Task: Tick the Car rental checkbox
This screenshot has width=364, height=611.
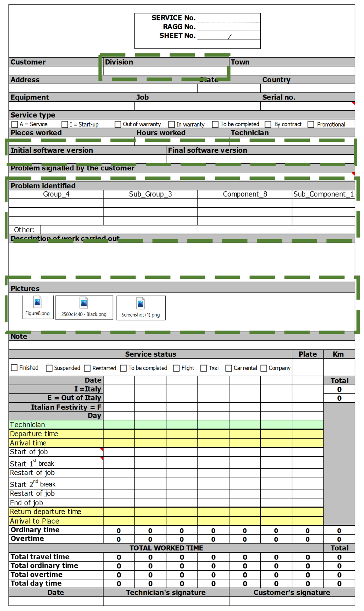Action: pyautogui.click(x=229, y=368)
